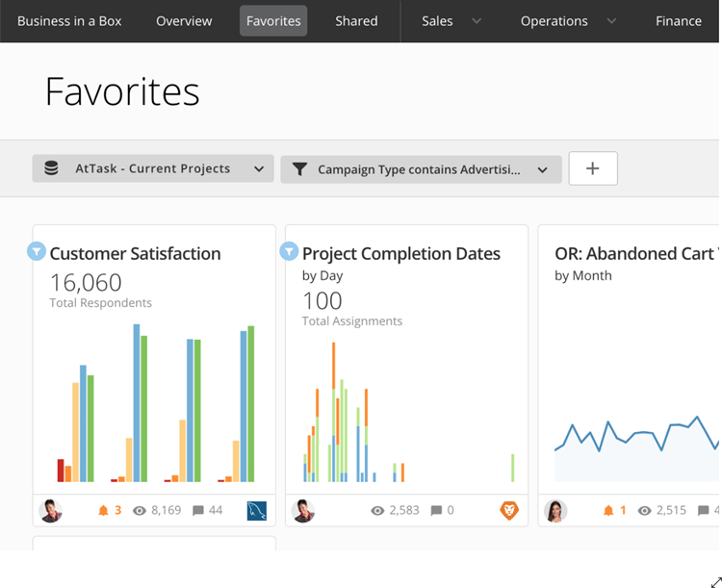Image resolution: width=722 pixels, height=588 pixels.
Task: Expand the Campaign Type filter dropdown
Action: click(x=421, y=169)
